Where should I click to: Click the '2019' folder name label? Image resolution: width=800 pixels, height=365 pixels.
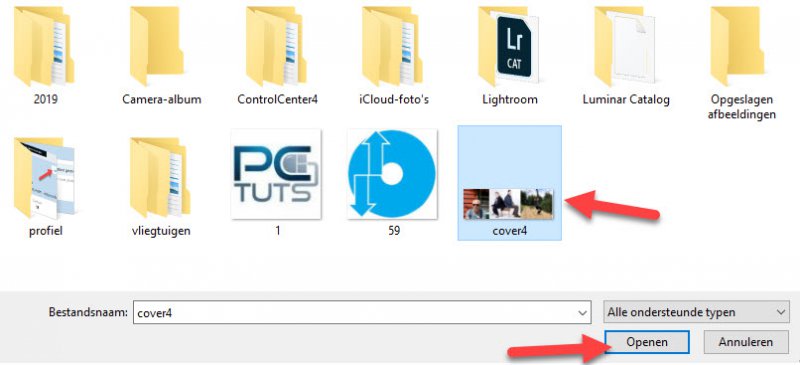pyautogui.click(x=45, y=100)
